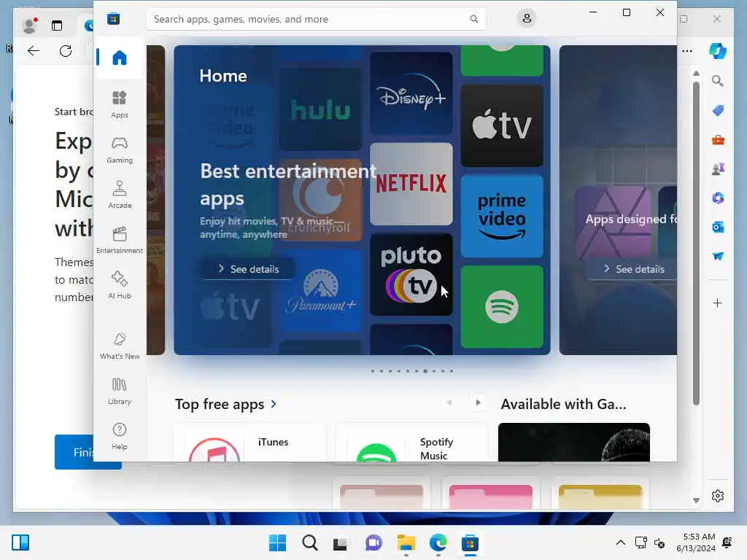Open Edge tab actions menu icon
The width and height of the screenshot is (747, 560).
pyautogui.click(x=57, y=26)
